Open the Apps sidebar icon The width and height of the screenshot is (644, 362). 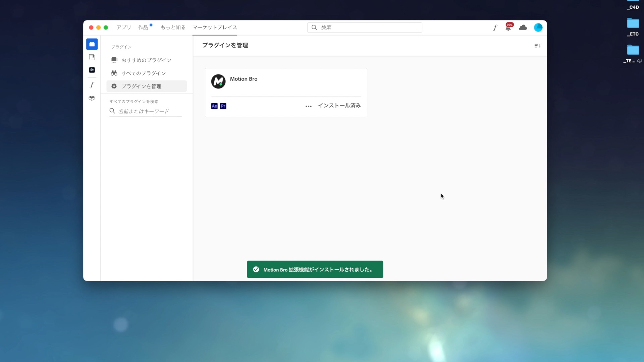pos(92,44)
